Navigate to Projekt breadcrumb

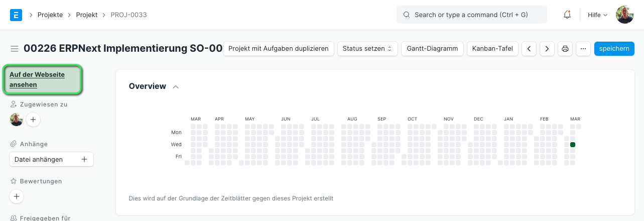pos(87,15)
